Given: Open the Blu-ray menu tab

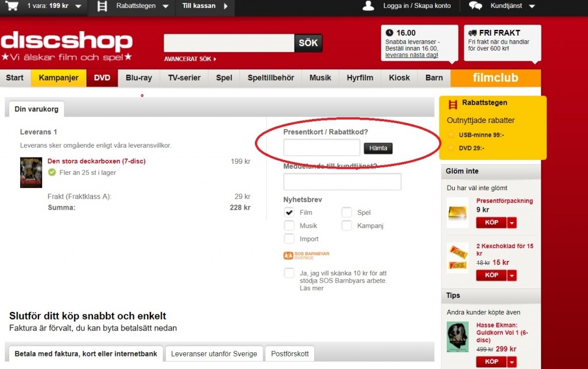Looking at the screenshot, I should [x=139, y=78].
